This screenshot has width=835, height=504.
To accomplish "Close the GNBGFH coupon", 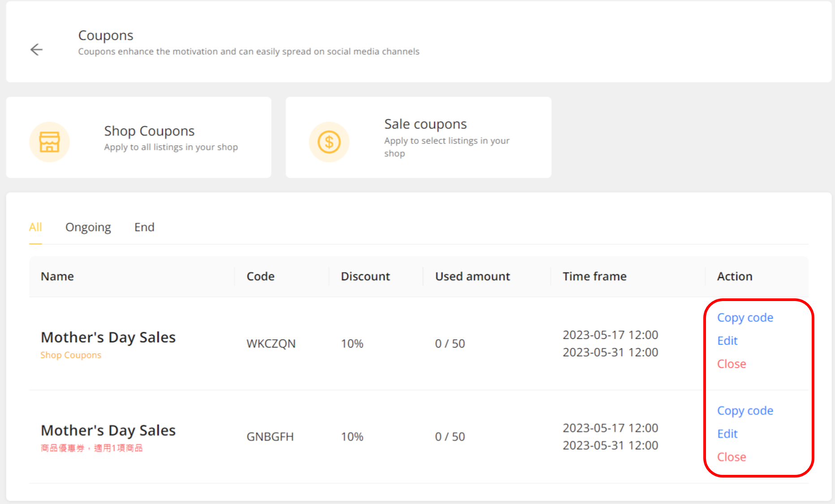I will tap(732, 457).
